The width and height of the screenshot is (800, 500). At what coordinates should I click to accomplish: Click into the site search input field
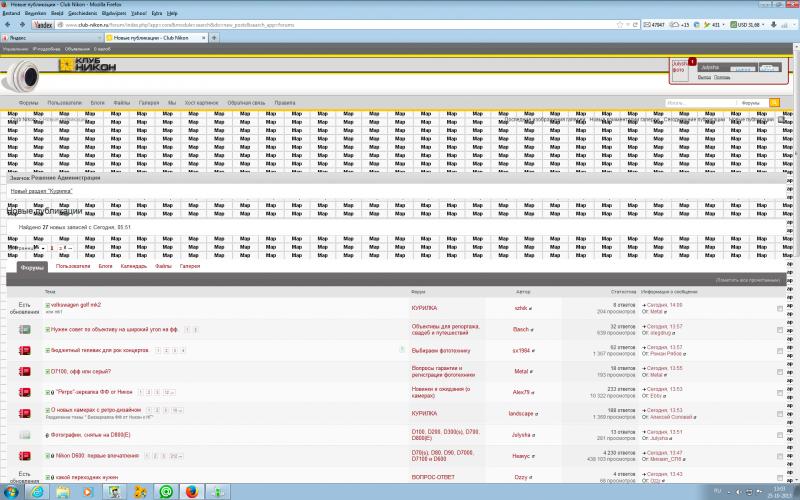(x=700, y=103)
